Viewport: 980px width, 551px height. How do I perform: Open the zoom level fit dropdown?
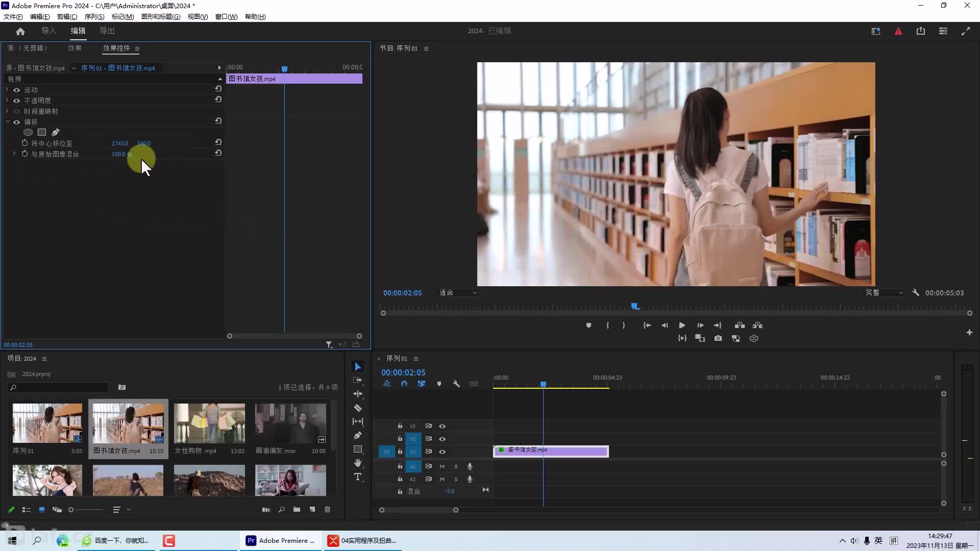(458, 293)
